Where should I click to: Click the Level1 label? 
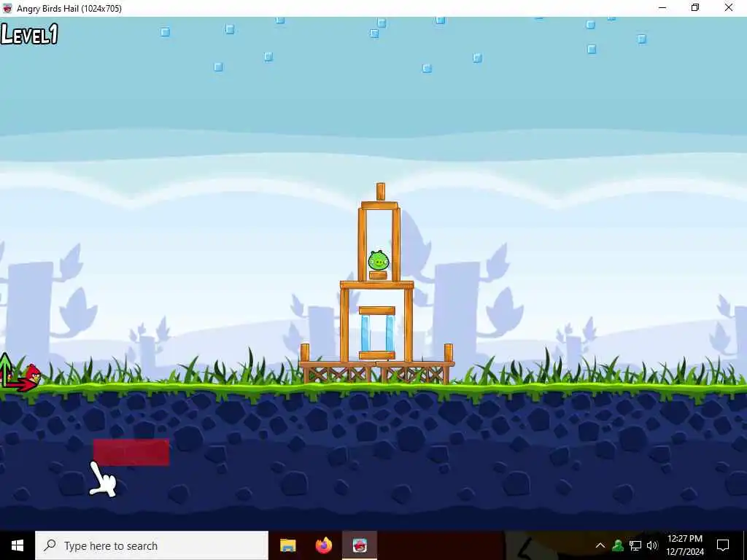point(29,34)
